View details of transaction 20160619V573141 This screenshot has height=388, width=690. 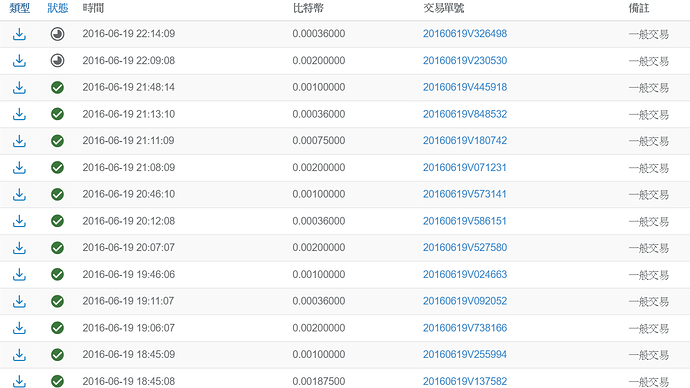[x=465, y=194]
